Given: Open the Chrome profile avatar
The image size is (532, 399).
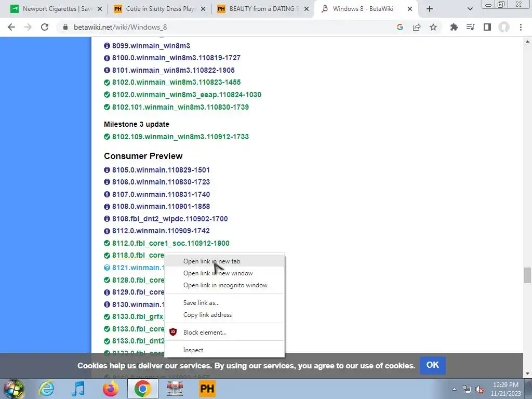Looking at the screenshot, I should coord(504,27).
